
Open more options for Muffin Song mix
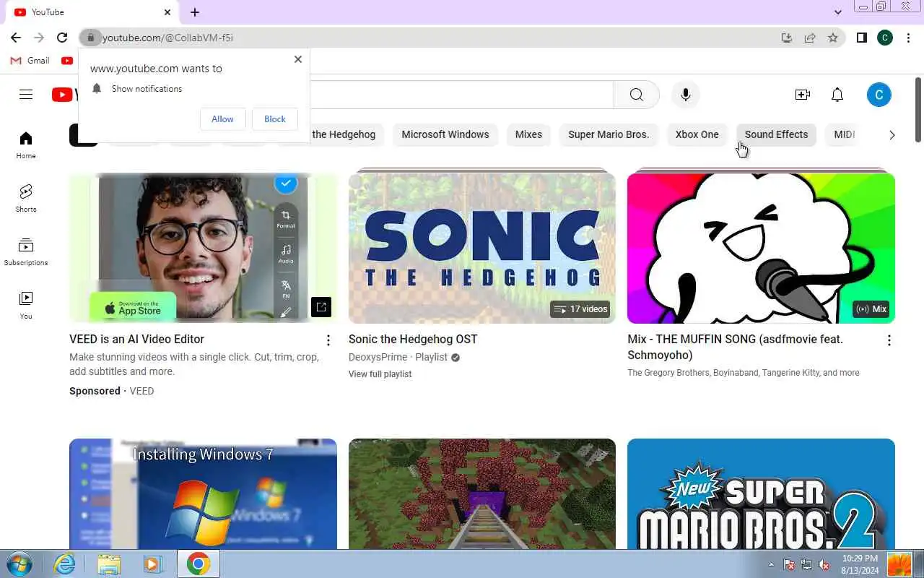[x=889, y=340]
